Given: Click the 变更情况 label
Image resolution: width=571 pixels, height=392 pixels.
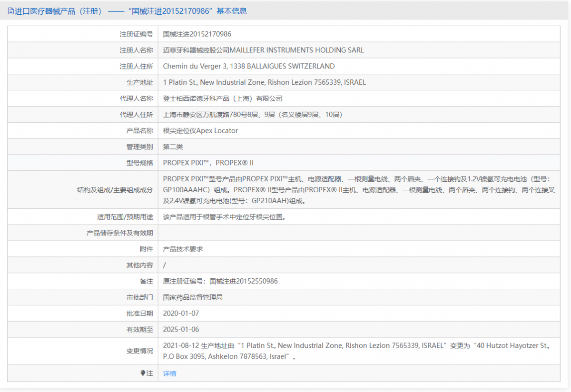Looking at the screenshot, I should coord(140,351).
